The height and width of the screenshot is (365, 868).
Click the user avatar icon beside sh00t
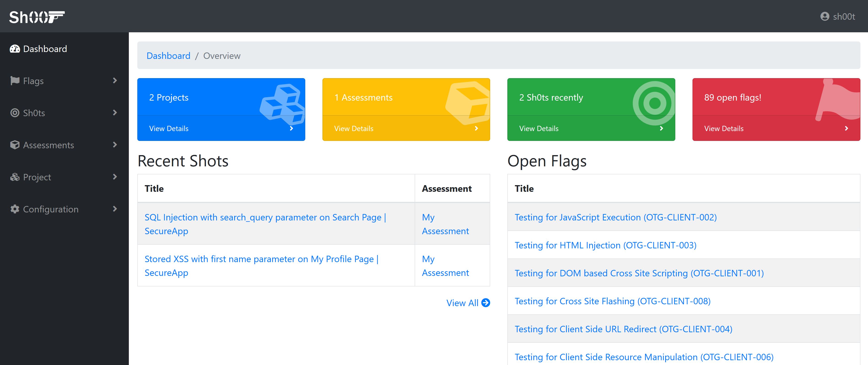click(x=825, y=16)
